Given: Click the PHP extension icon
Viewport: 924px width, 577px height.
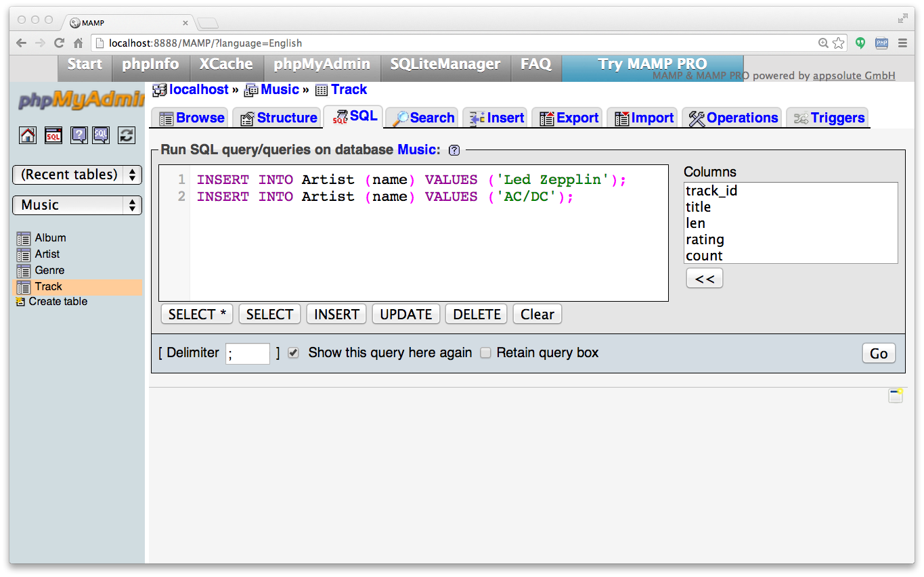Looking at the screenshot, I should pos(881,43).
